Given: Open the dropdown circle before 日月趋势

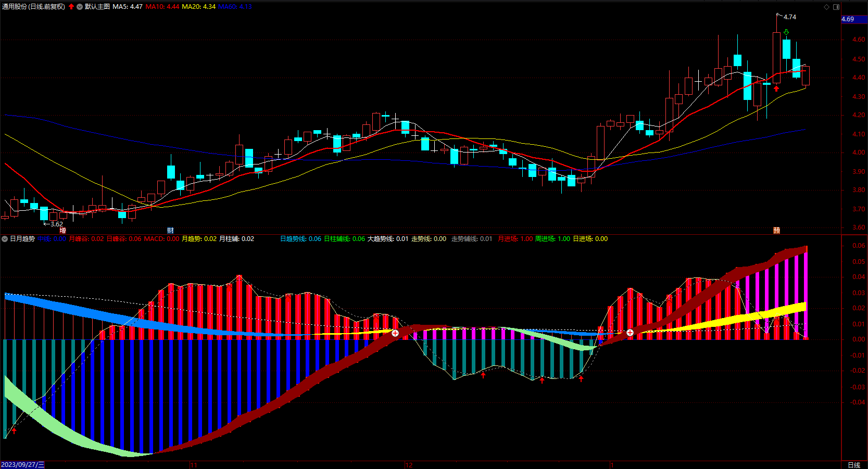Looking at the screenshot, I should pyautogui.click(x=5, y=239).
